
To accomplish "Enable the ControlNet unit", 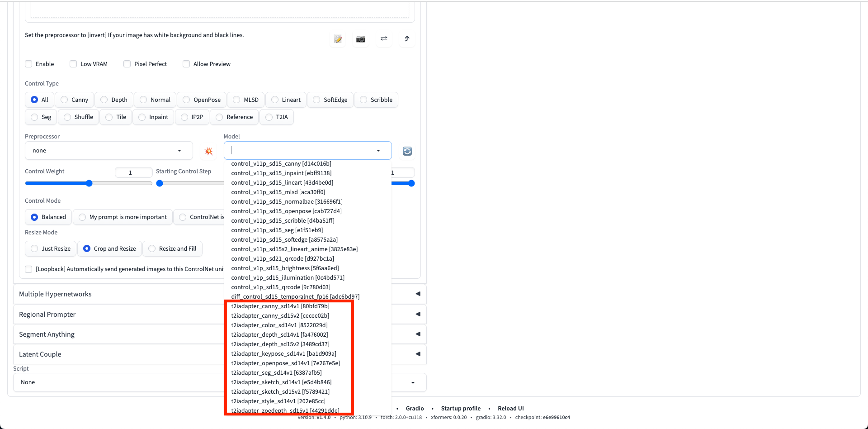I will [x=28, y=64].
